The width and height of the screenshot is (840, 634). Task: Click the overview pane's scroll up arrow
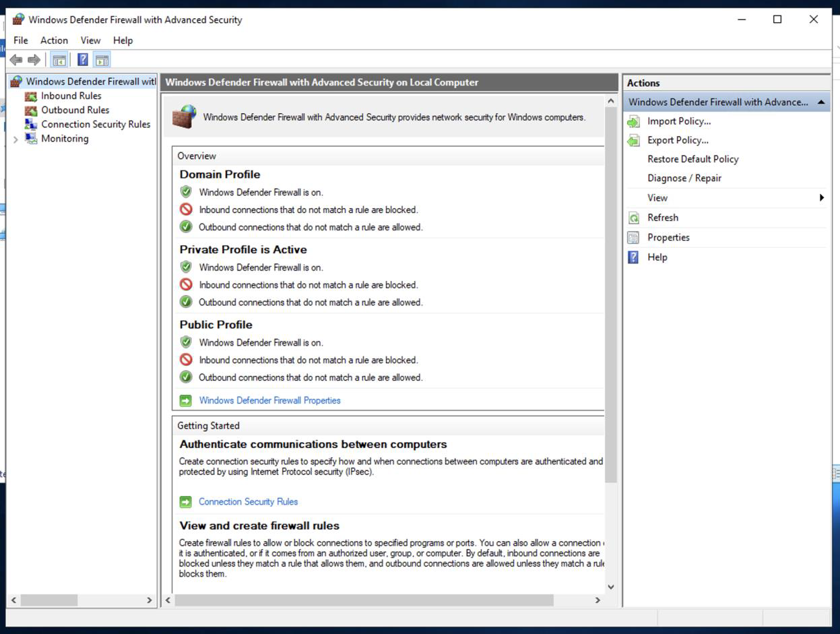pos(611,101)
